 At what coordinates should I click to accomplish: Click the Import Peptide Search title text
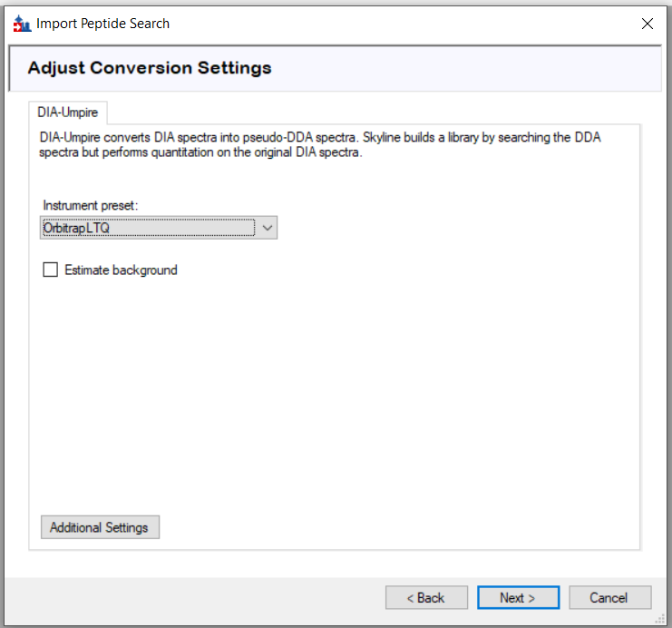pyautogui.click(x=102, y=24)
